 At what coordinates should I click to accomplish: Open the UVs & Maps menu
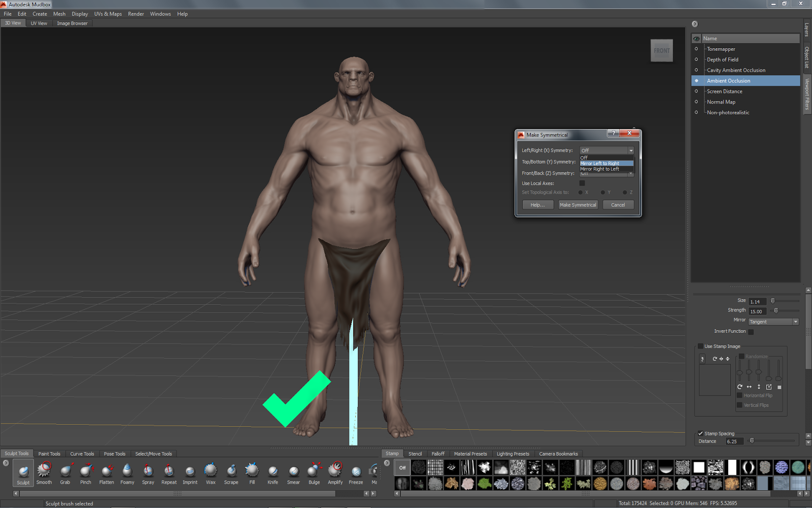click(108, 14)
